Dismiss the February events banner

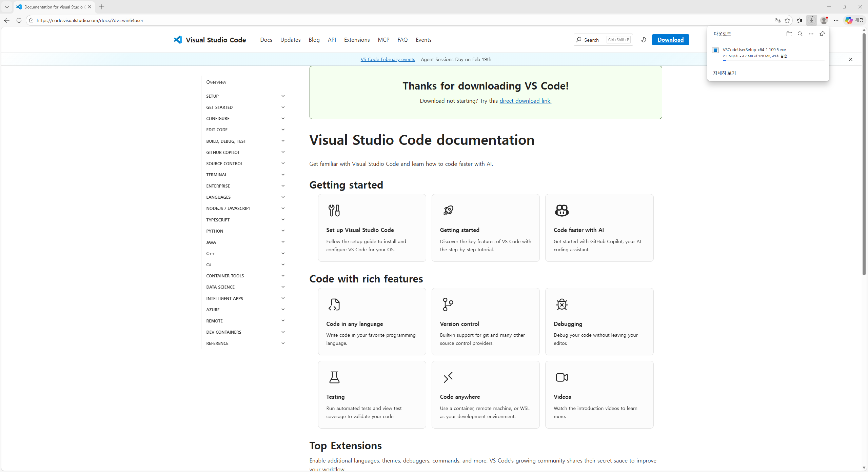click(850, 59)
